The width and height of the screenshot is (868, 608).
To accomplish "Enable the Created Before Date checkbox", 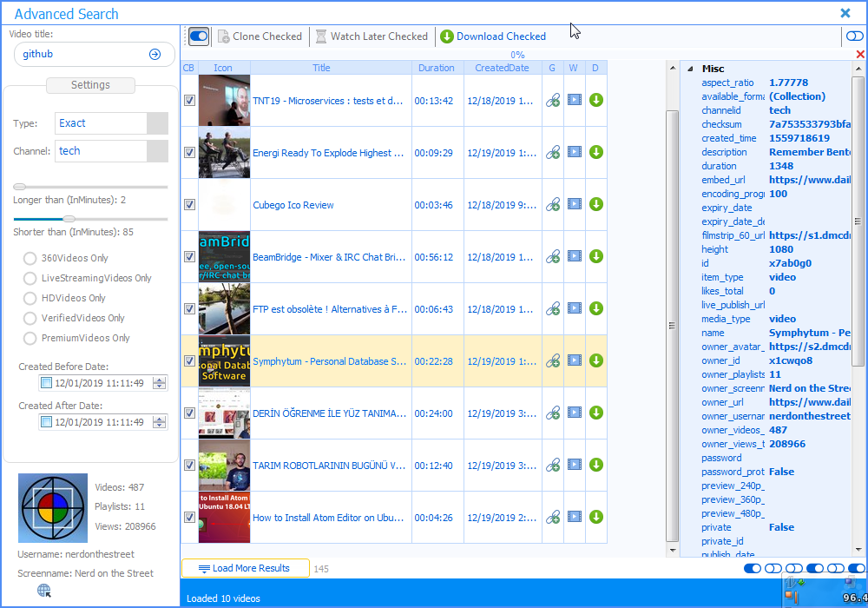I will [47, 383].
